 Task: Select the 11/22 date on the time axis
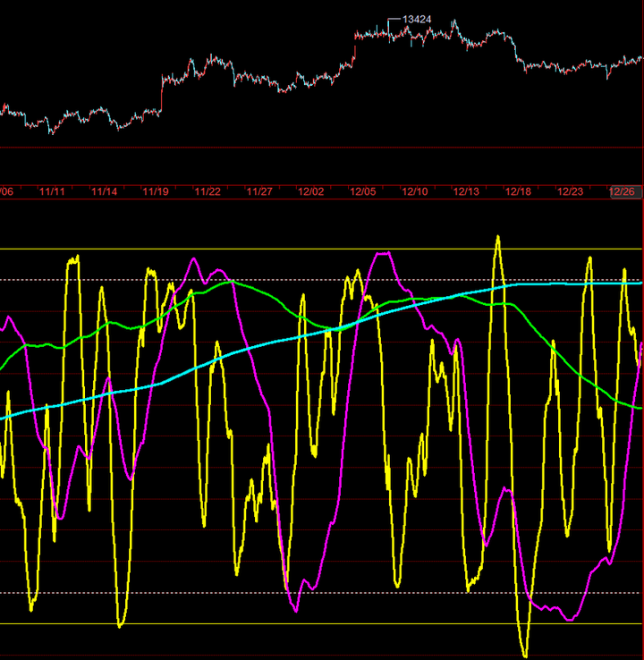point(208,192)
